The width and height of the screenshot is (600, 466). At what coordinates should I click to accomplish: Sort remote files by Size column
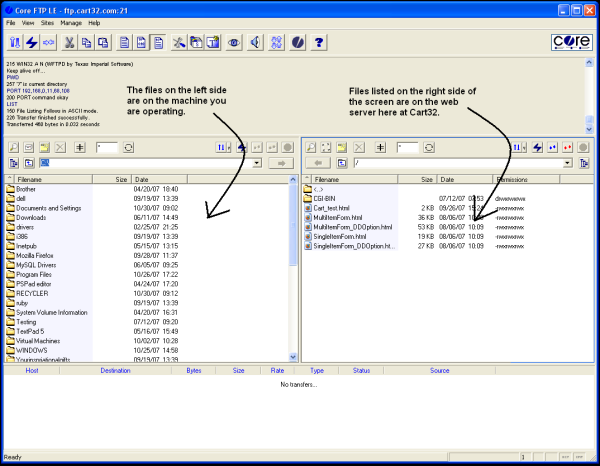(417, 179)
